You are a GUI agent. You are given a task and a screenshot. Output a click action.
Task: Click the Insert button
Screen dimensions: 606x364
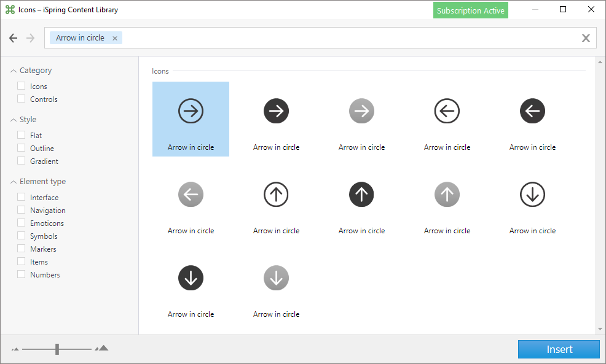point(558,349)
